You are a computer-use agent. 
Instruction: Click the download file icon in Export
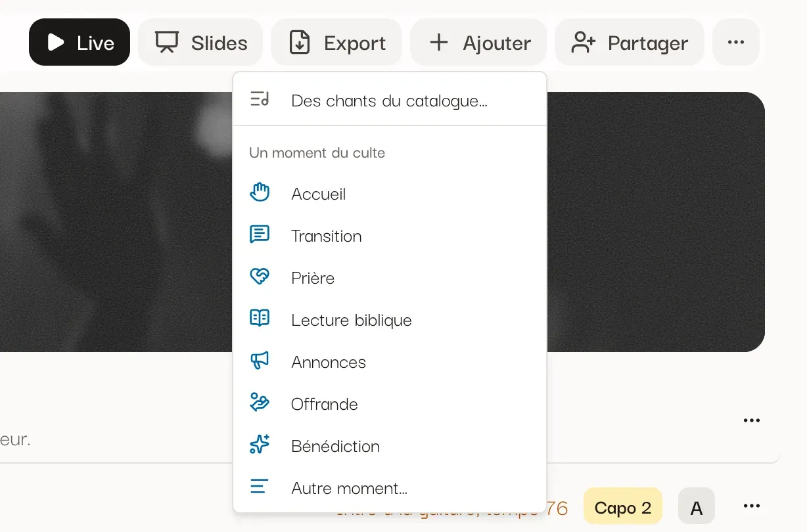(x=300, y=42)
